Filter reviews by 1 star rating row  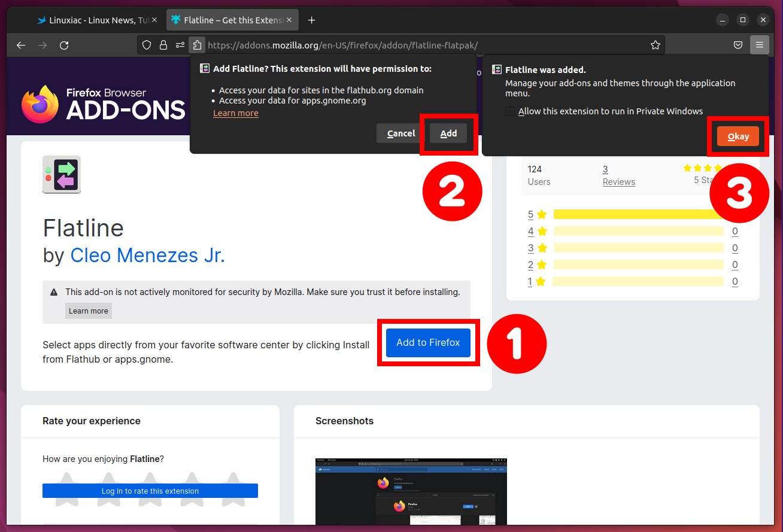click(633, 281)
